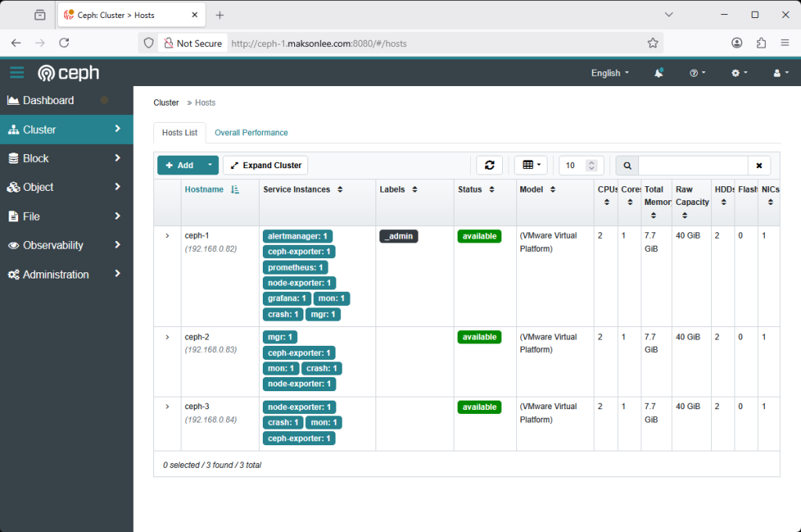Expand the Cluster sidebar menu
Image resolution: width=801 pixels, height=532 pixels.
coord(66,129)
